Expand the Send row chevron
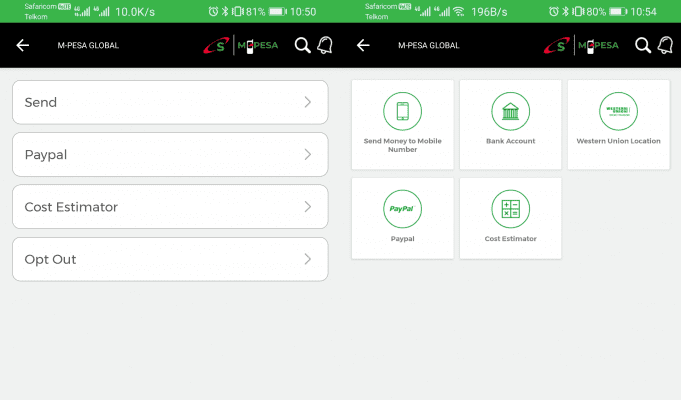Image resolution: width=681 pixels, height=400 pixels. click(x=307, y=102)
